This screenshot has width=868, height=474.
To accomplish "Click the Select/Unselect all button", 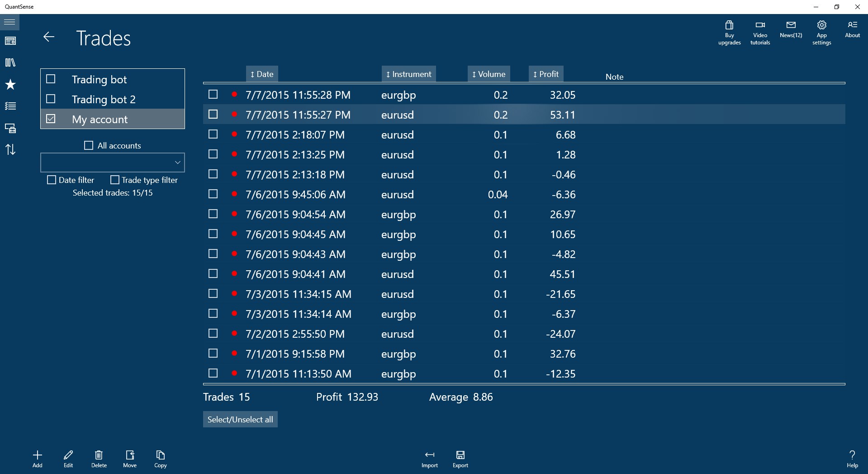I will pos(240,419).
